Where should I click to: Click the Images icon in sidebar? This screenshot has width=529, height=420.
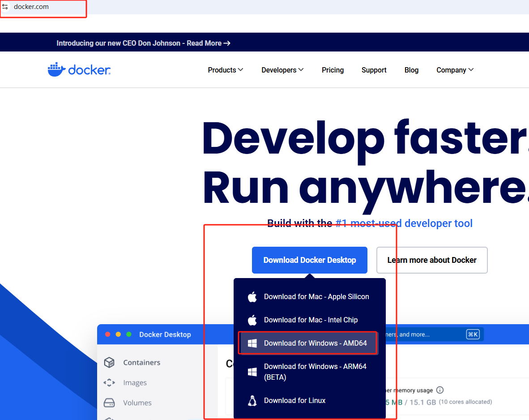[109, 382]
